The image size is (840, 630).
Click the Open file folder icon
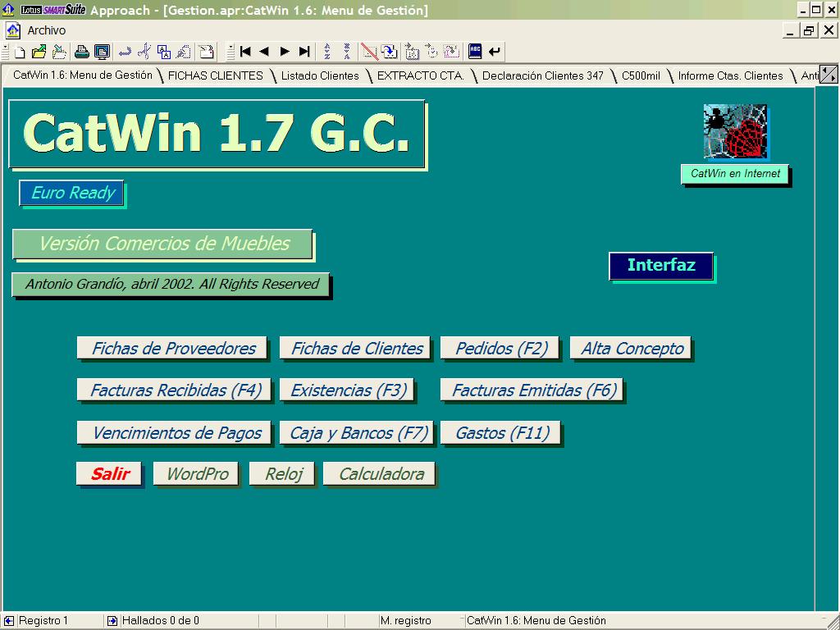[39, 52]
